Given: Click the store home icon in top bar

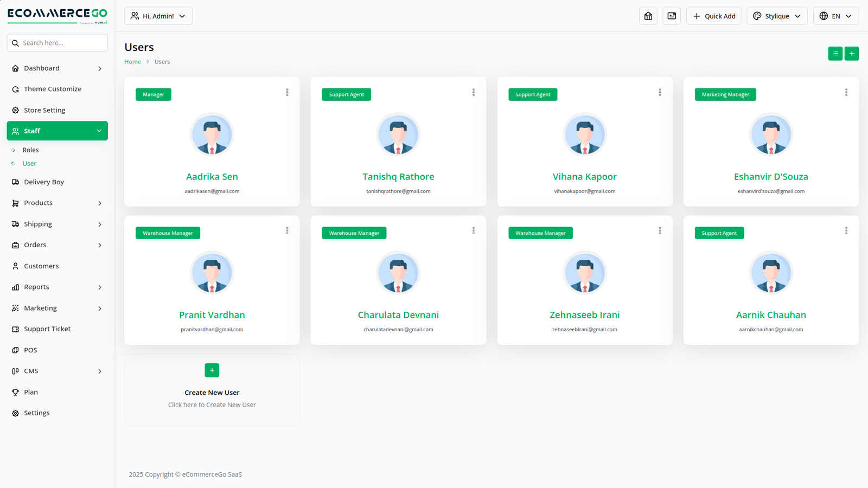Looking at the screenshot, I should [x=648, y=16].
